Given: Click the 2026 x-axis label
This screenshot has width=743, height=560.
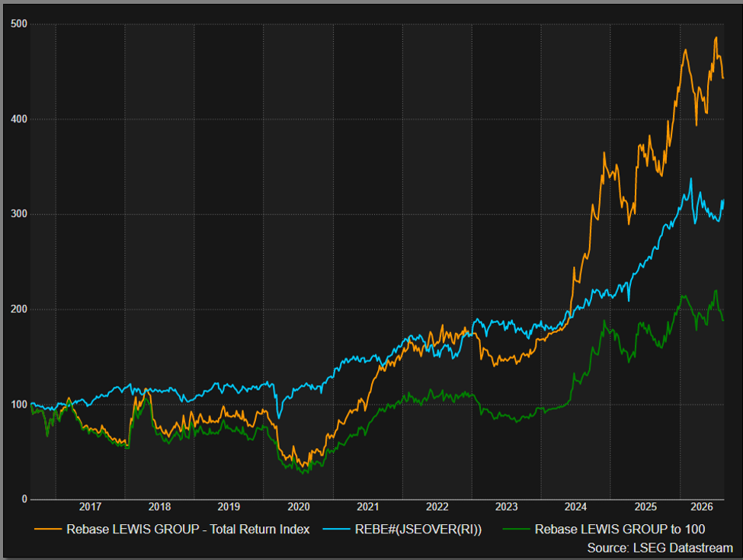Looking at the screenshot, I should (x=702, y=507).
